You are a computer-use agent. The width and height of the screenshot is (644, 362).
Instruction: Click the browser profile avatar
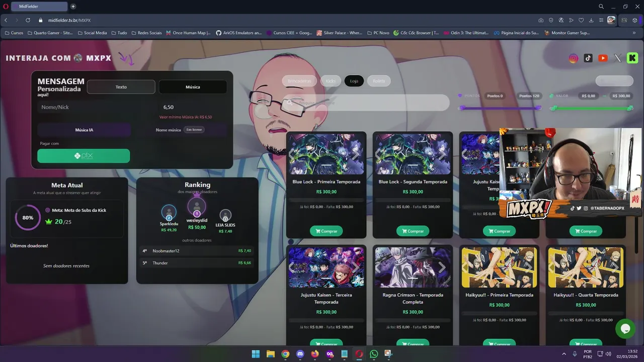click(x=611, y=20)
